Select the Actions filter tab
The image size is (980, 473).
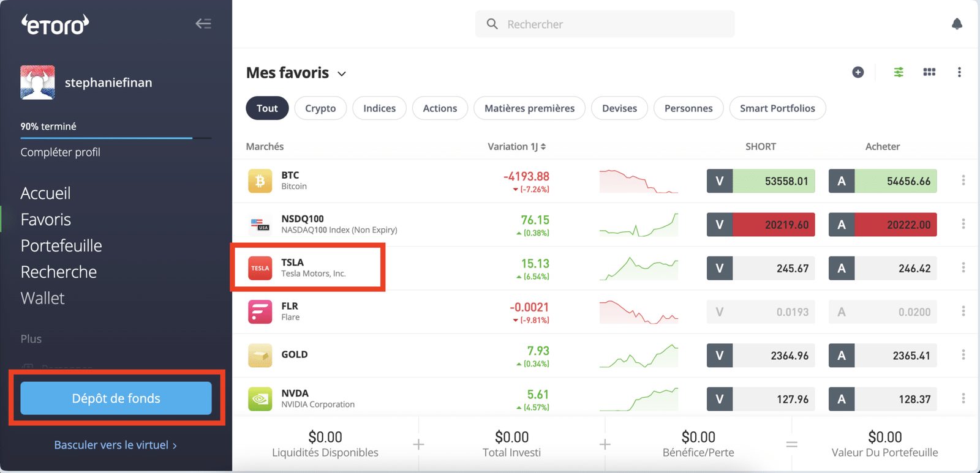point(440,108)
